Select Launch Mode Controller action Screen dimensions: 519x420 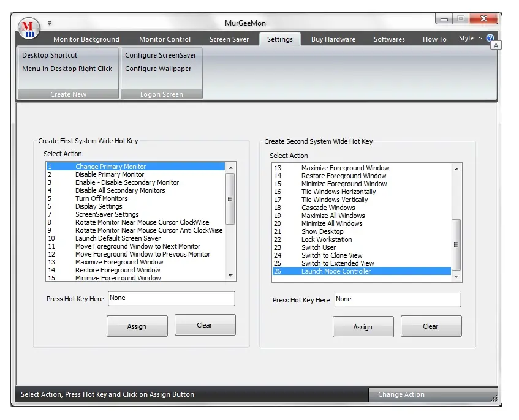pyautogui.click(x=362, y=271)
